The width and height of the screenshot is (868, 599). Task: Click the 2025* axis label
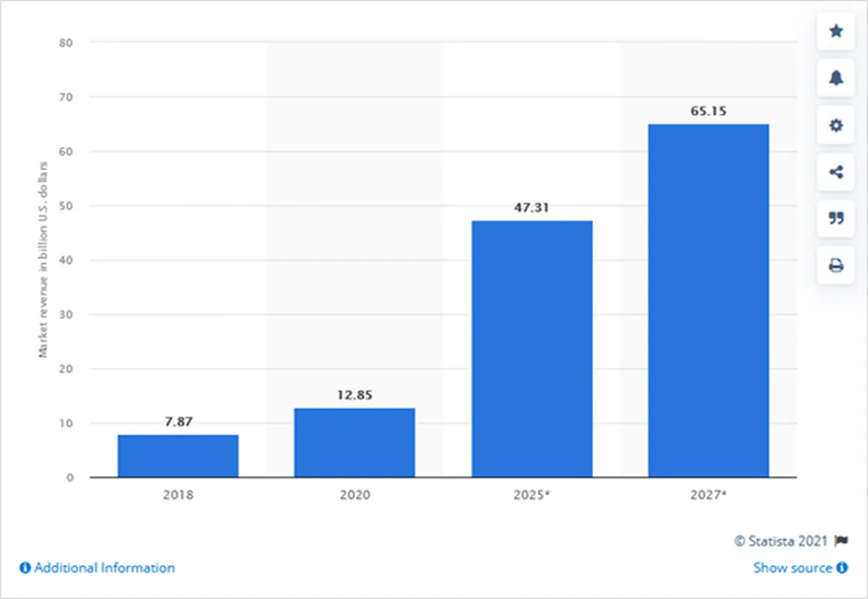(x=532, y=496)
